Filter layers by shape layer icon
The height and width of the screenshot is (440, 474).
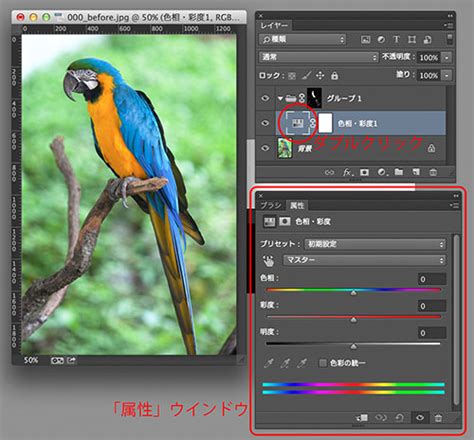click(x=412, y=40)
